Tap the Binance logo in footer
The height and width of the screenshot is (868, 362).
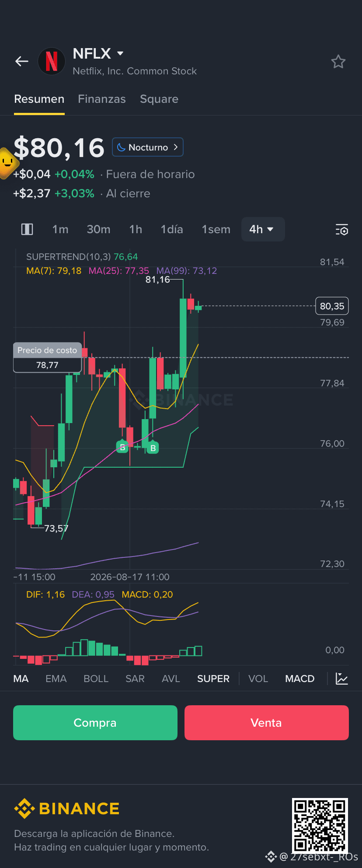pyautogui.click(x=67, y=808)
